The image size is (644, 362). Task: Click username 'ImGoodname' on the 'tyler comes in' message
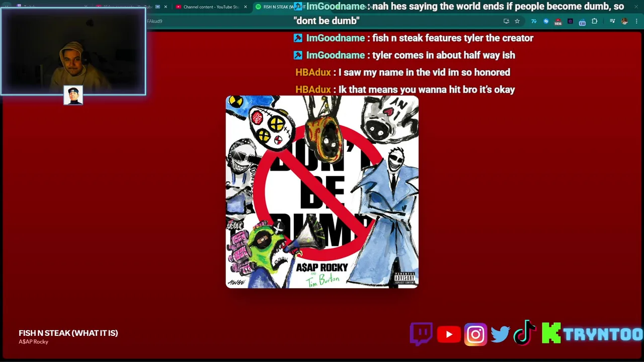tap(336, 55)
